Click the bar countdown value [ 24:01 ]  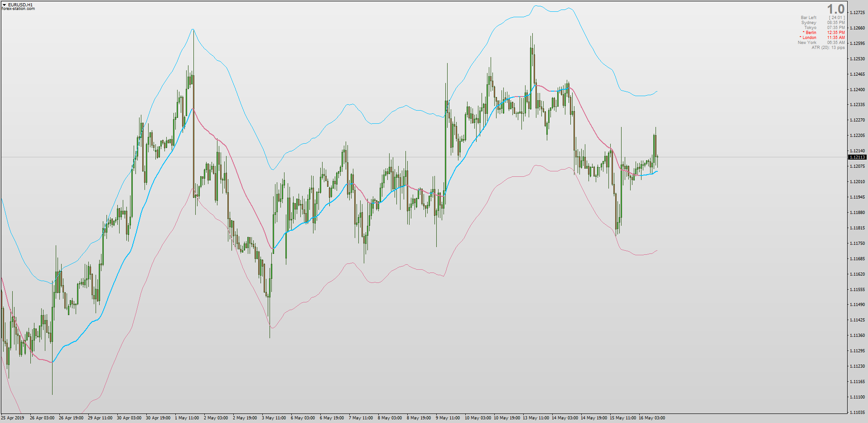[837, 18]
